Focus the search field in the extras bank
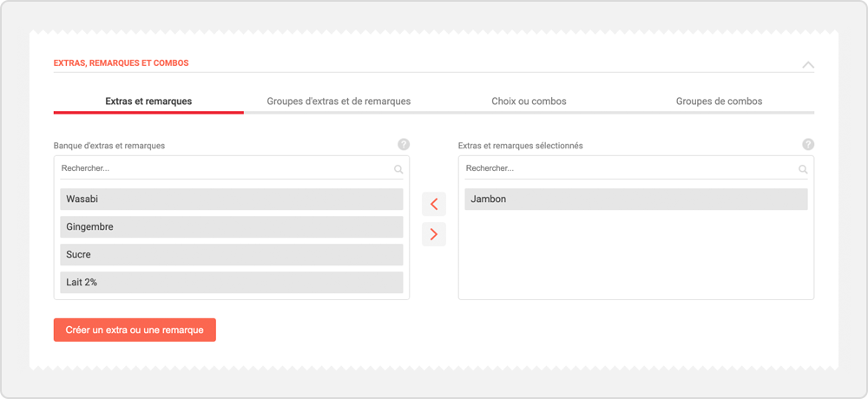 pos(221,168)
